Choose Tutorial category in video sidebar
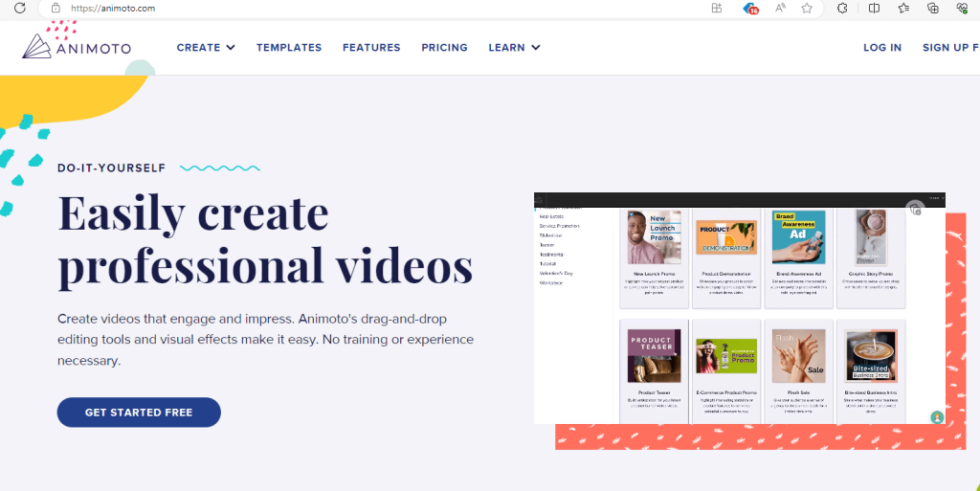The width and height of the screenshot is (980, 491). (x=548, y=263)
